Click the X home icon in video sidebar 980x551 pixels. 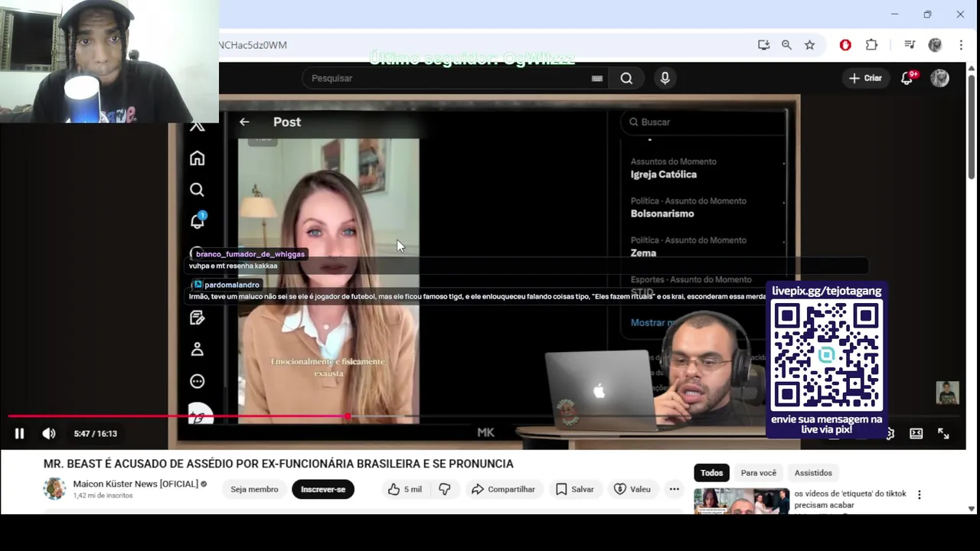coord(198,158)
